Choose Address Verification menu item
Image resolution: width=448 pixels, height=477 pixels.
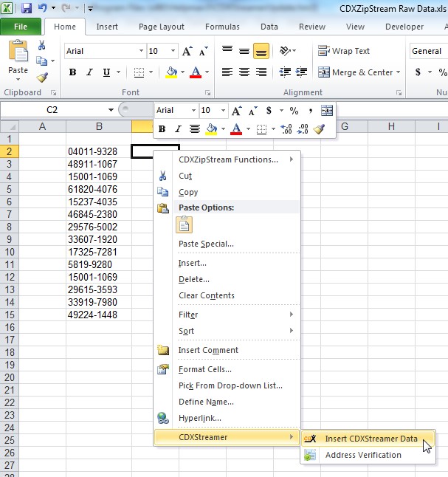tap(368, 455)
